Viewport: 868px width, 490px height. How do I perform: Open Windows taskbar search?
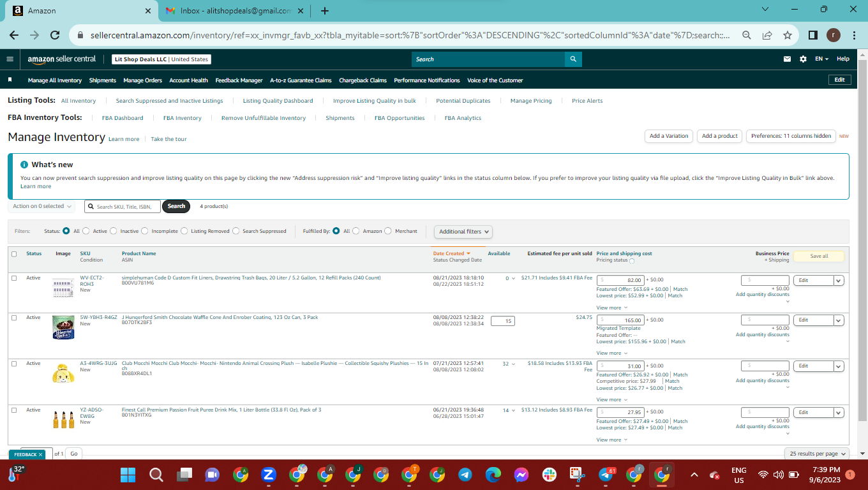tap(156, 475)
